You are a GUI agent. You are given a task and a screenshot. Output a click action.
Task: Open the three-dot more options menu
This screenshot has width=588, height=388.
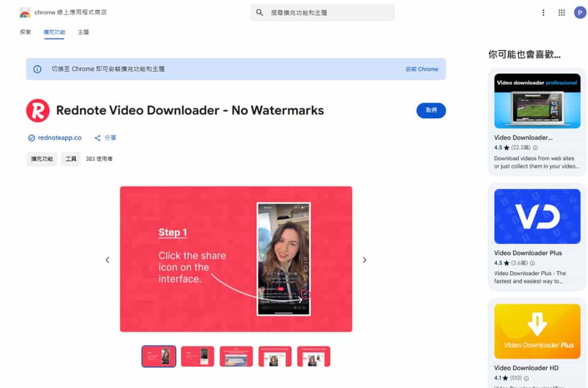tap(543, 13)
